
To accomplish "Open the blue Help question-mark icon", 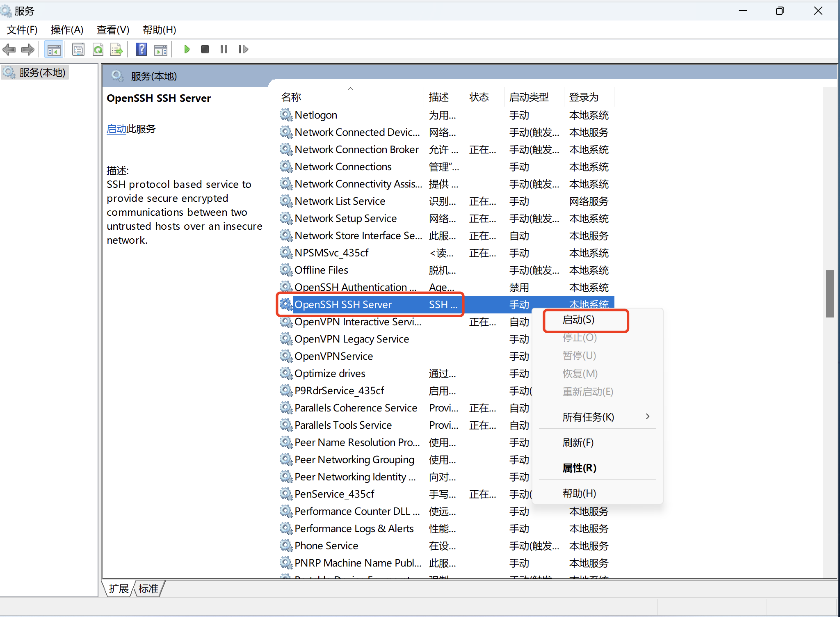I will 142,50.
